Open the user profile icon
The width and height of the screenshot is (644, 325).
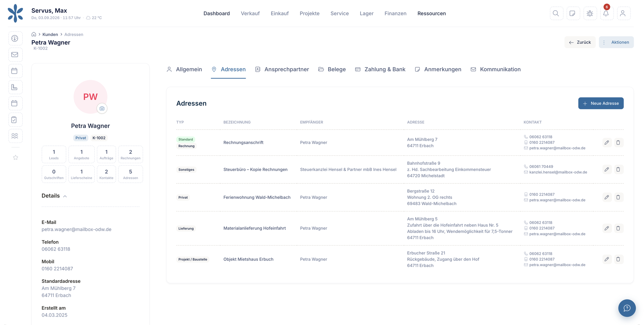coord(623,13)
